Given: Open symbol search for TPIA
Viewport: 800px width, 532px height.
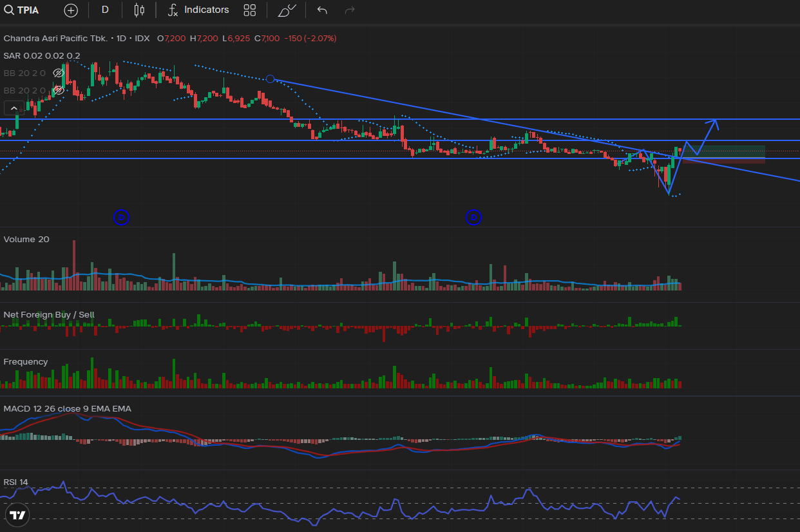Looking at the screenshot, I should tap(22, 10).
